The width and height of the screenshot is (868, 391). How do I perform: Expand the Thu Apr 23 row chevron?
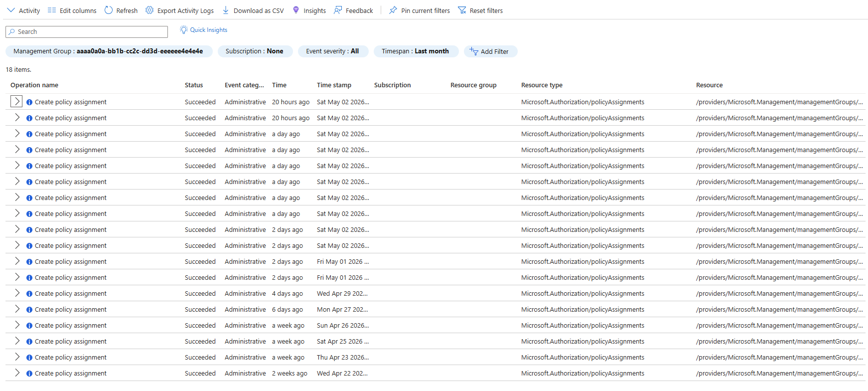point(17,357)
